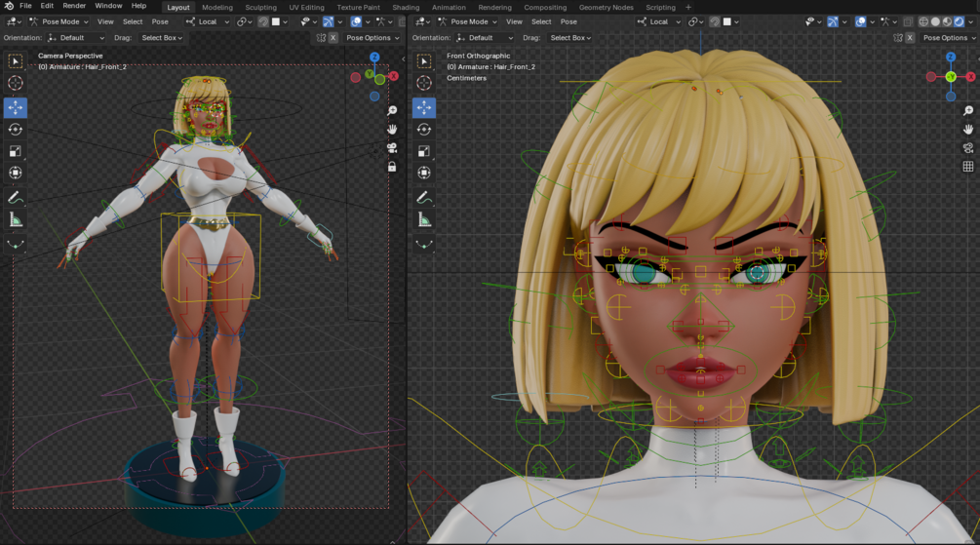Switch to the Sculpting workspace tab
The image size is (980, 545).
(x=260, y=8)
